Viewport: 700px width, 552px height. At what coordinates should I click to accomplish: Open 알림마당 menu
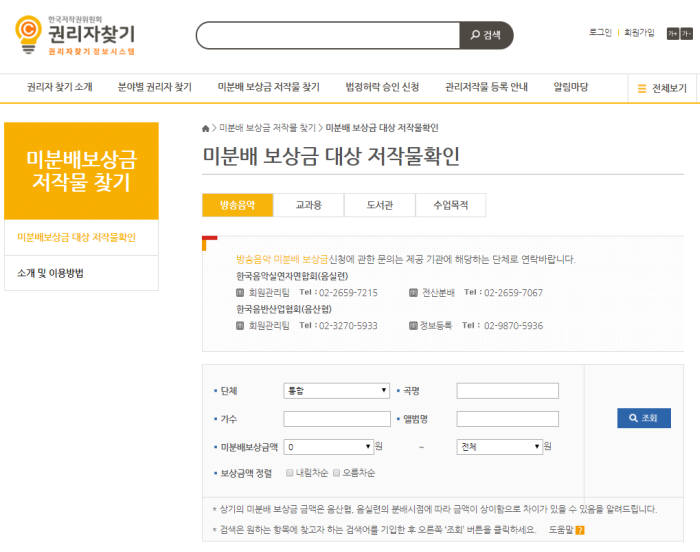coord(571,87)
